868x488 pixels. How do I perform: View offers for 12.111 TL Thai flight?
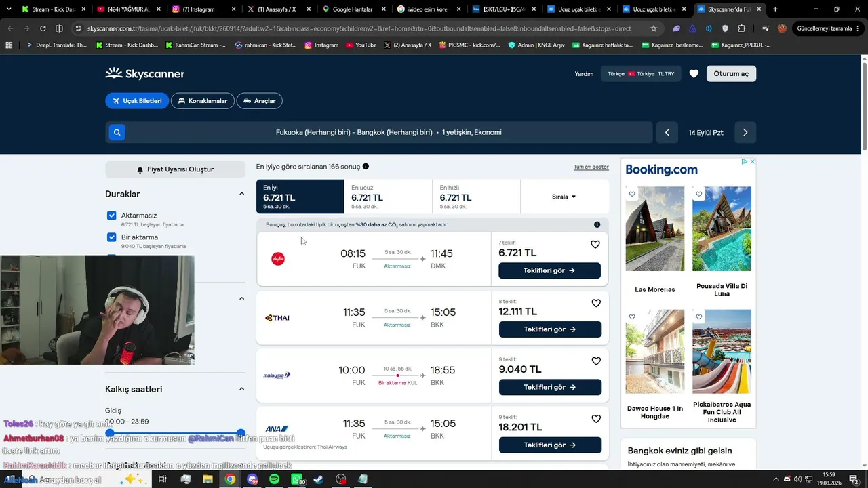[x=550, y=329]
